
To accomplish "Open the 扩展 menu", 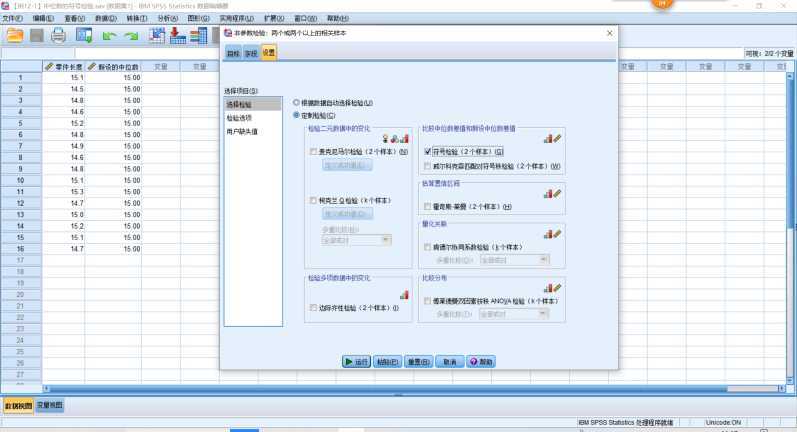I will coord(274,18).
